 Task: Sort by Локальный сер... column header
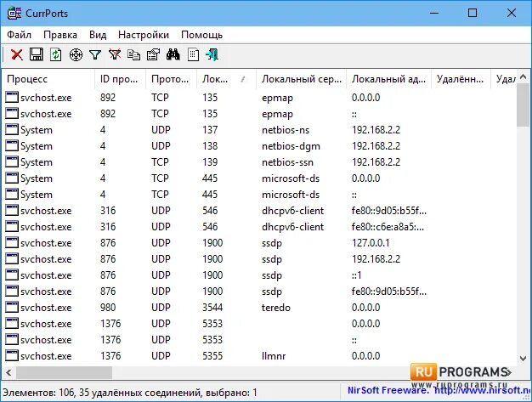point(301,79)
